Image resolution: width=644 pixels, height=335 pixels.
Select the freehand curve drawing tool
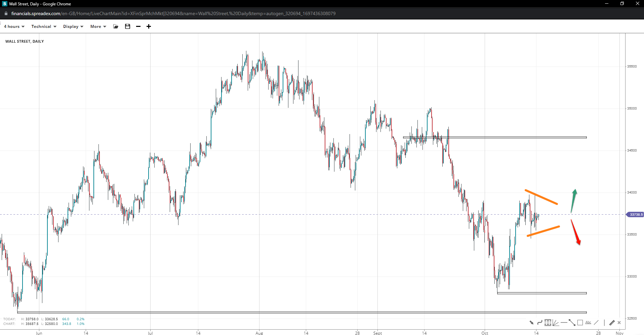coord(539,323)
